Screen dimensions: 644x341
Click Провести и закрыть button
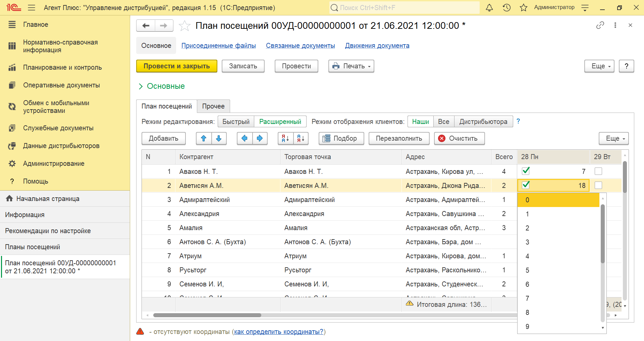point(177,66)
